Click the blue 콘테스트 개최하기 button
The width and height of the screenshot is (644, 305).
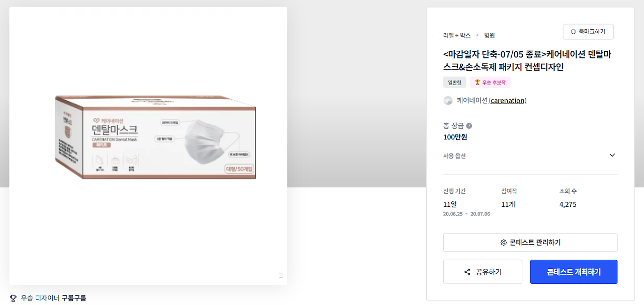click(574, 272)
